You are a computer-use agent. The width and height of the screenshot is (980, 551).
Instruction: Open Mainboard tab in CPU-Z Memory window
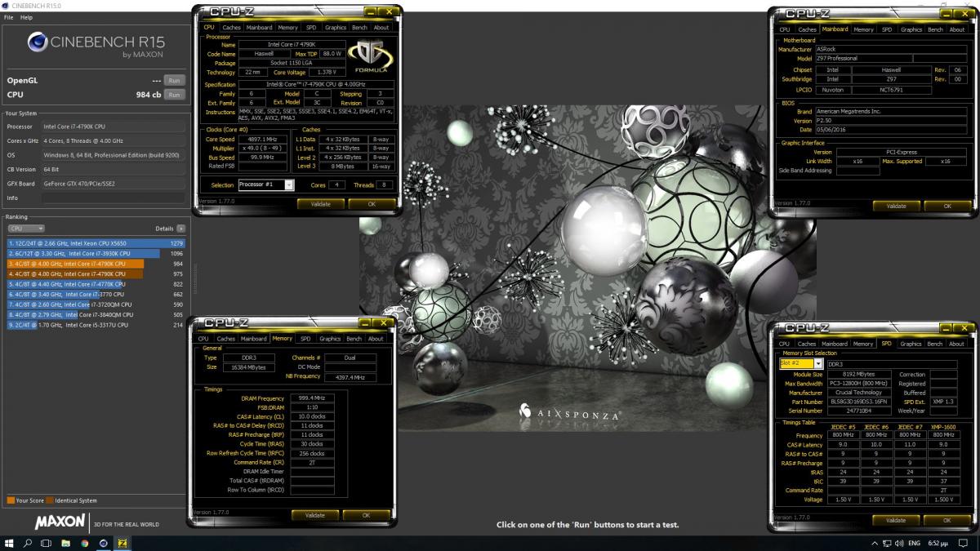(254, 339)
